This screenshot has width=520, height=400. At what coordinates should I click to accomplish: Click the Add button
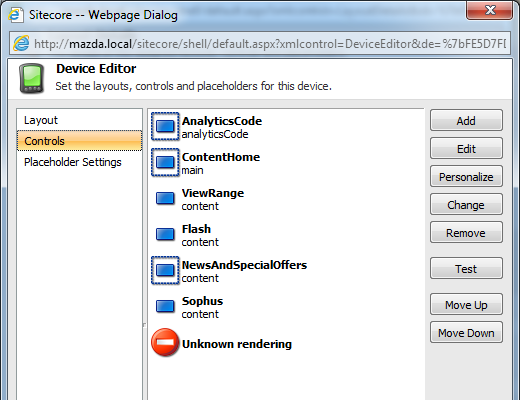tap(466, 121)
